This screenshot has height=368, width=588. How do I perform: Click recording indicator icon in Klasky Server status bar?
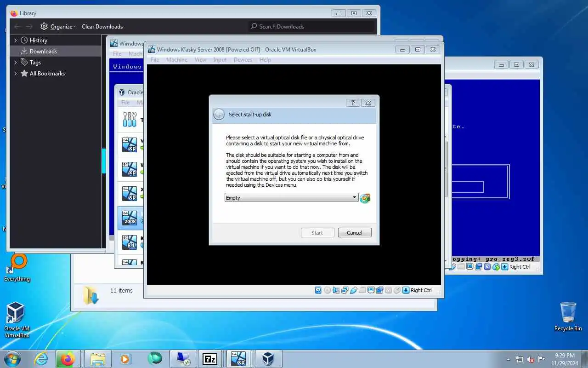click(x=379, y=290)
